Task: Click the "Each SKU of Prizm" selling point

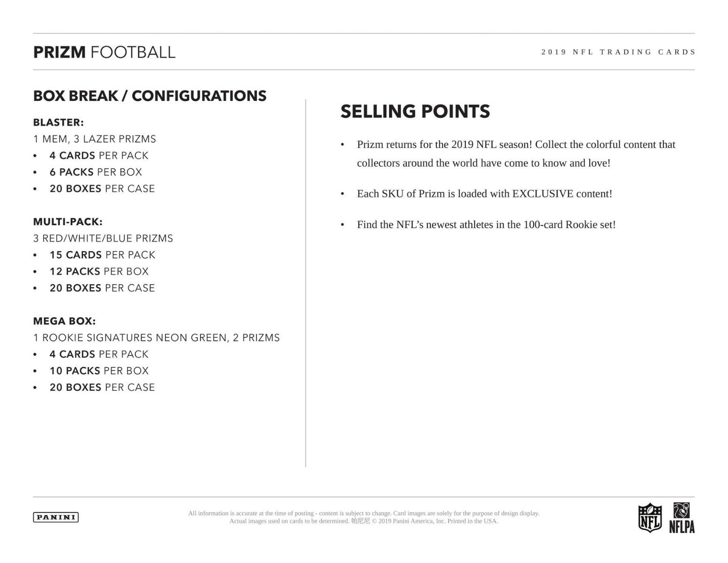Action: tap(484, 194)
